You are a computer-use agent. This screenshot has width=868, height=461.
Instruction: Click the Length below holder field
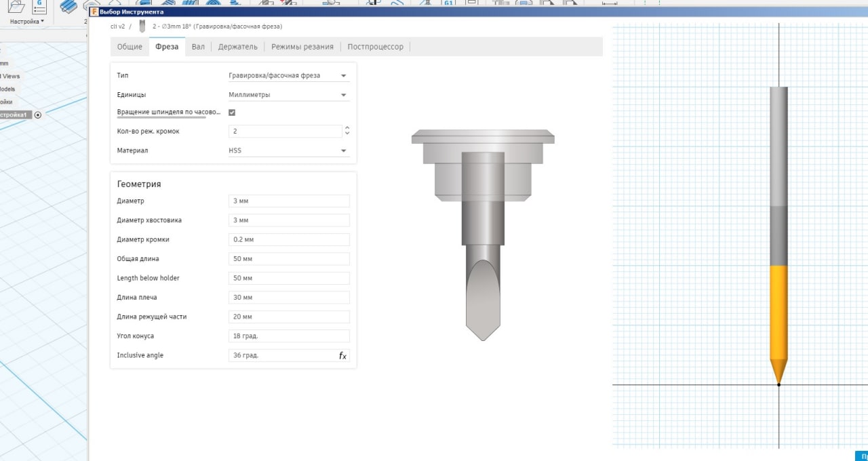(x=289, y=278)
